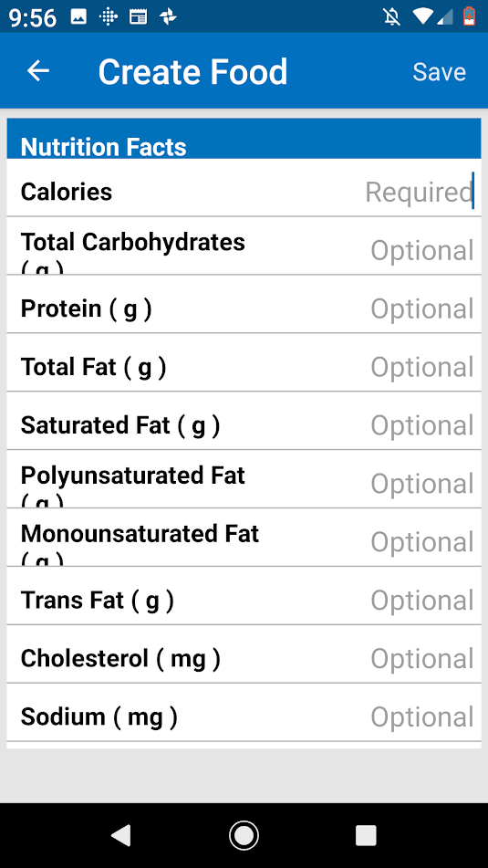This screenshot has width=488, height=868.
Task: Select the Polyunsaturated Fat field
Action: [244, 479]
